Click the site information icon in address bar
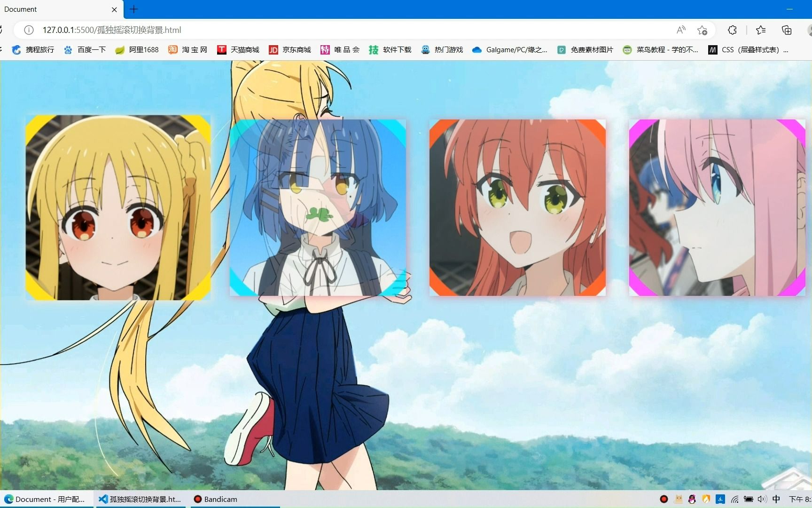Image resolution: width=812 pixels, height=508 pixels. tap(29, 30)
